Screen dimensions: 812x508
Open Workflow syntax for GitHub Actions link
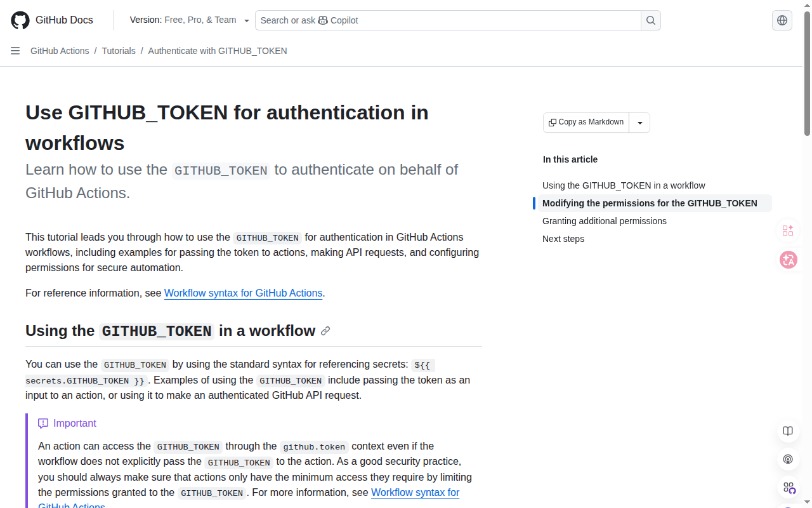point(244,293)
